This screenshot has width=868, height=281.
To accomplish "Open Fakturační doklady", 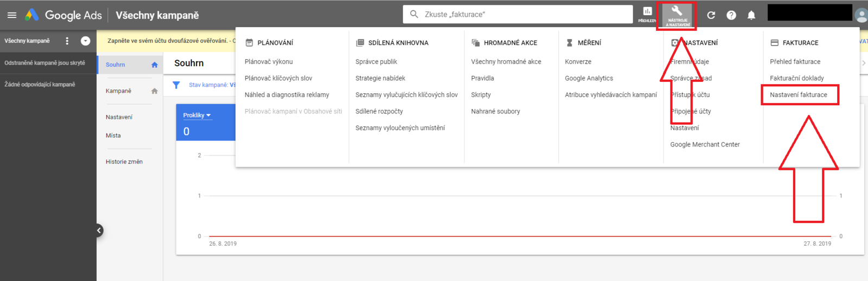I will pyautogui.click(x=796, y=78).
